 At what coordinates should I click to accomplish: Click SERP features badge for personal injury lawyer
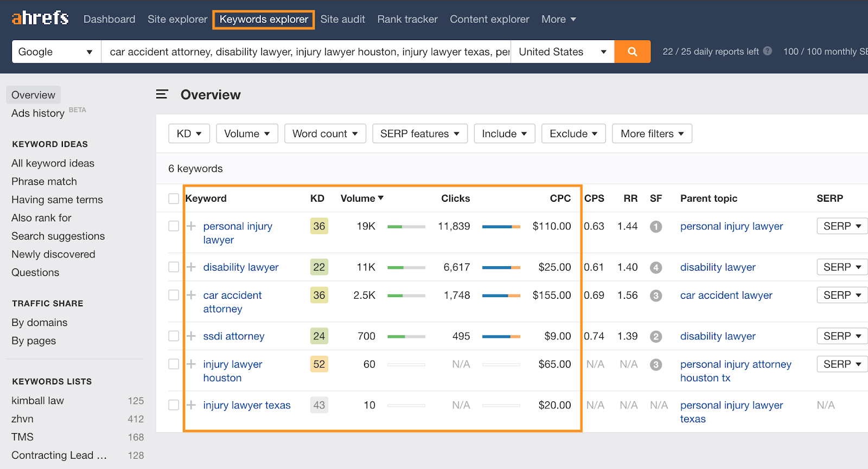point(656,227)
